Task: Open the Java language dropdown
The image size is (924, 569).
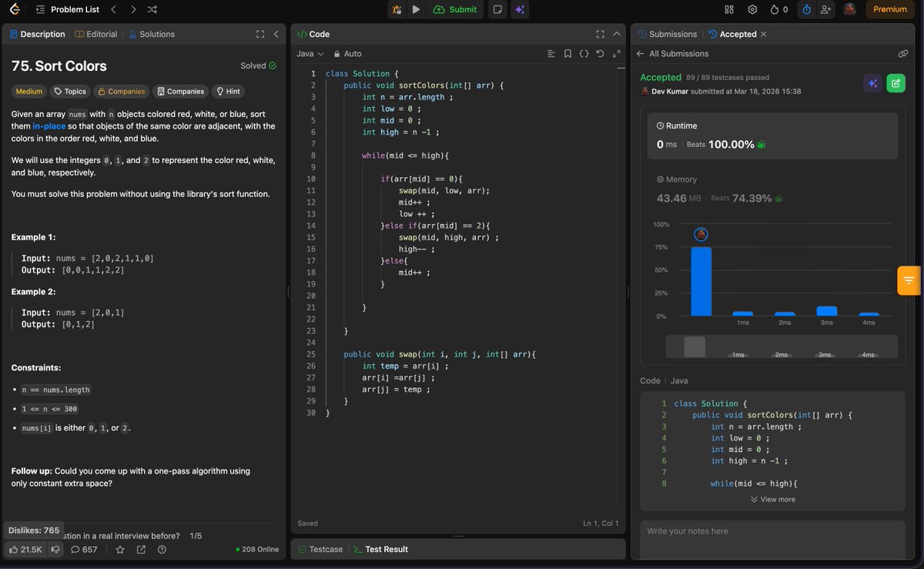Action: [310, 54]
